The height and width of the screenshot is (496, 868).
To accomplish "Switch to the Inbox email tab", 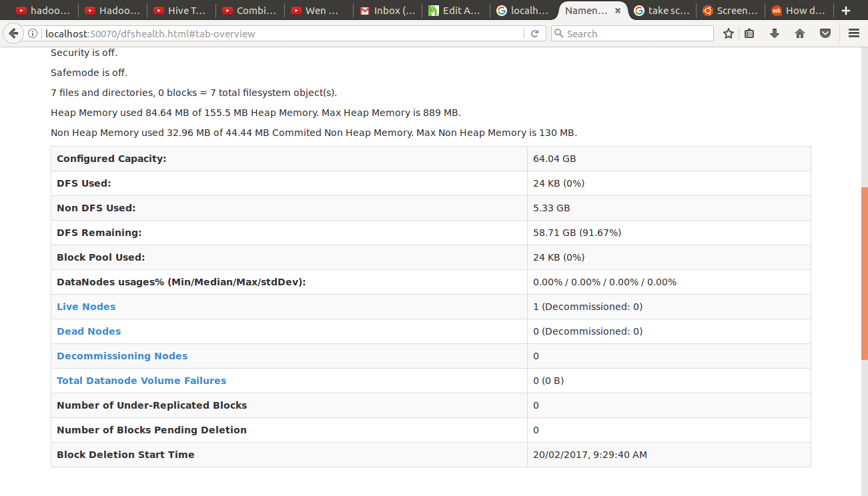I will pyautogui.click(x=387, y=10).
